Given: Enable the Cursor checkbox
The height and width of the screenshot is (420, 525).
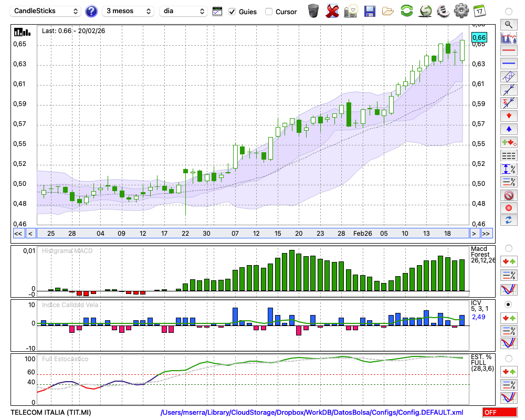Looking at the screenshot, I should 269,12.
